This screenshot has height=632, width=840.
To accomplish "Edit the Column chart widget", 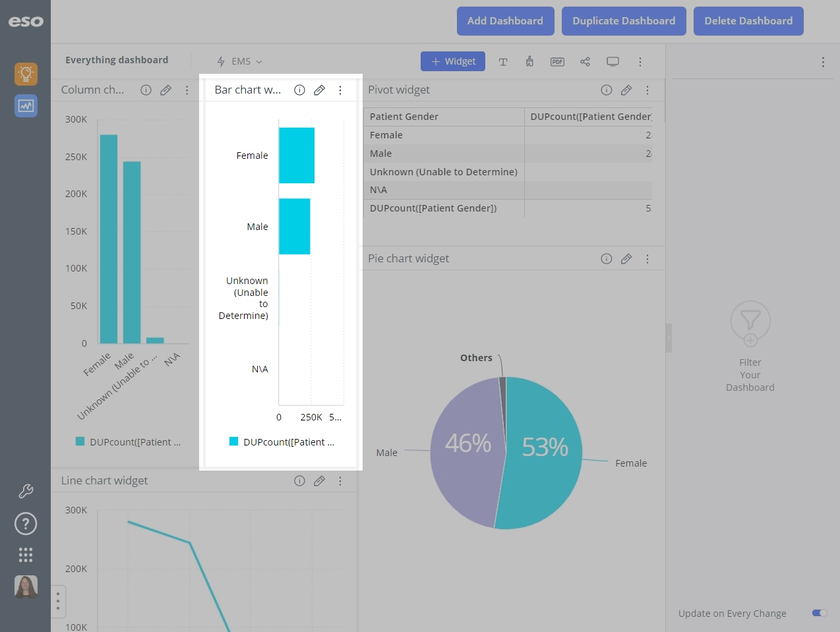I will (x=166, y=90).
